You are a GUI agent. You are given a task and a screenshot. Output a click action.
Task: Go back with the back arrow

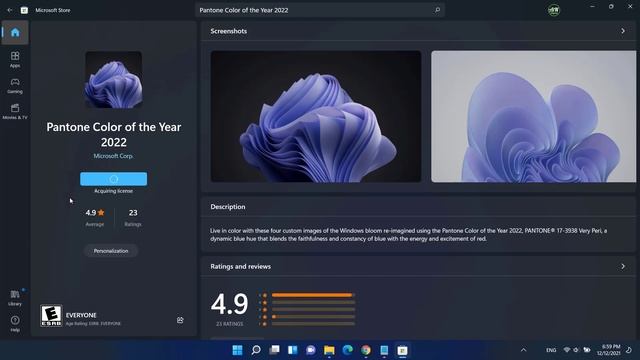click(10, 10)
